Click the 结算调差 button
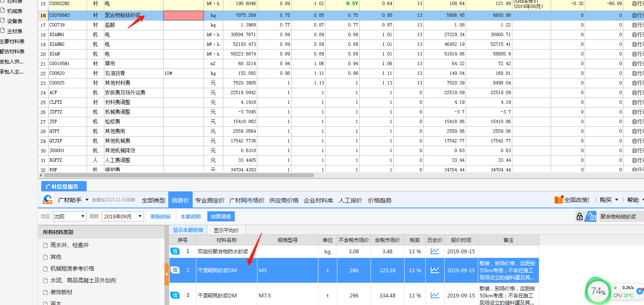The width and height of the screenshot is (644, 305). 221,217
